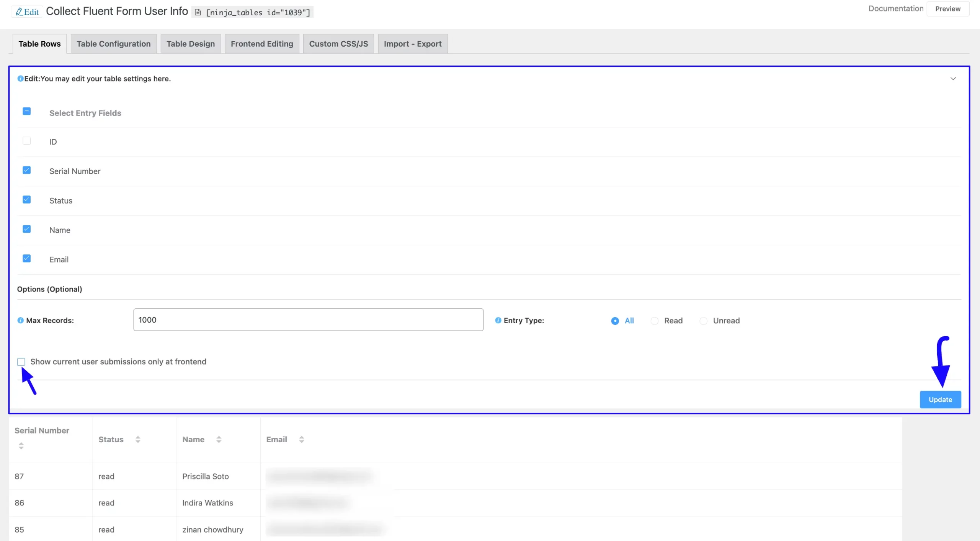Check the ID field checkbox
Viewport: 980px width, 541px height.
point(26,141)
